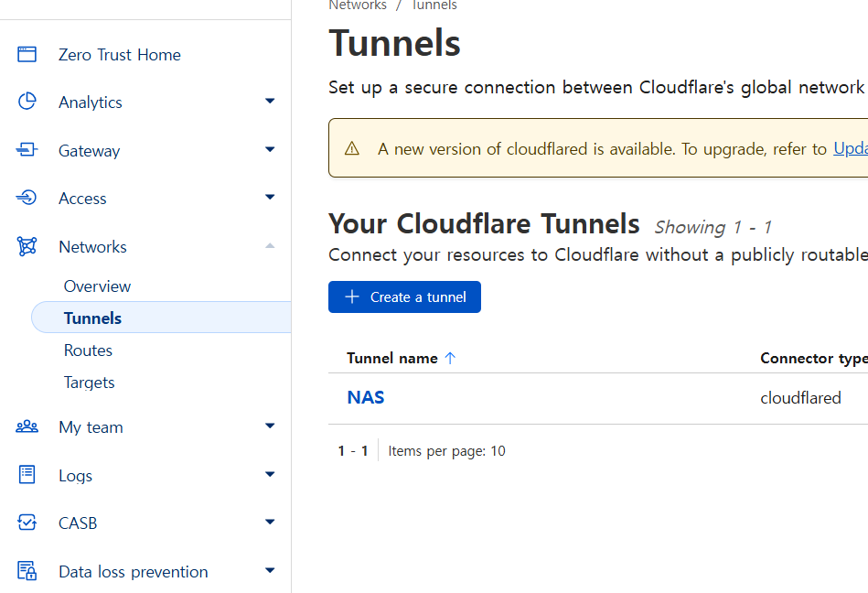Viewport: 868px width, 593px height.
Task: Open Zero Trust Home menu item
Action: click(120, 55)
